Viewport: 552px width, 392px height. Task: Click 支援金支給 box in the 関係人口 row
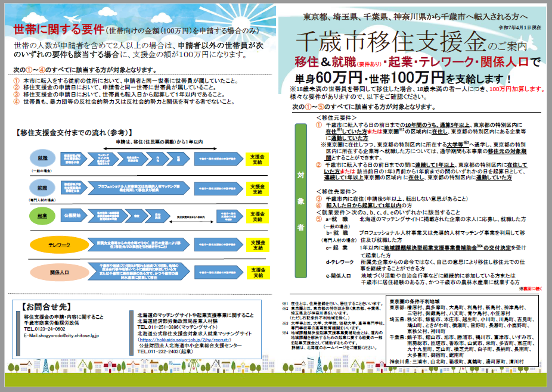(257, 272)
